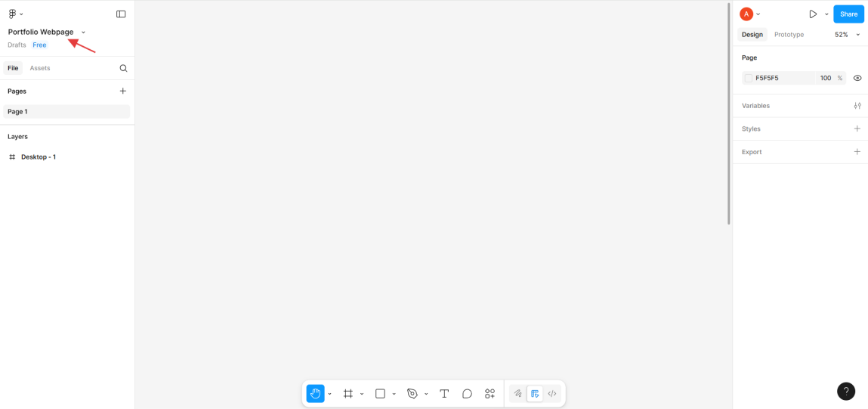Click the F5F5F5 page color swatch
The image size is (868, 409).
click(x=748, y=78)
